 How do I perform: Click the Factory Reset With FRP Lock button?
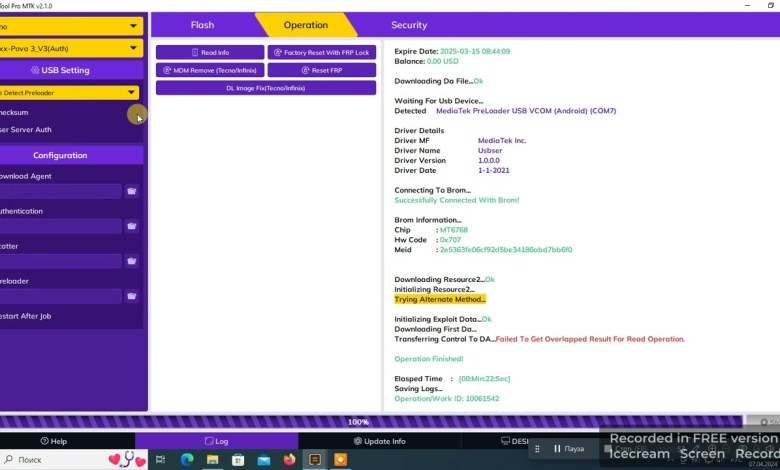[x=321, y=52]
